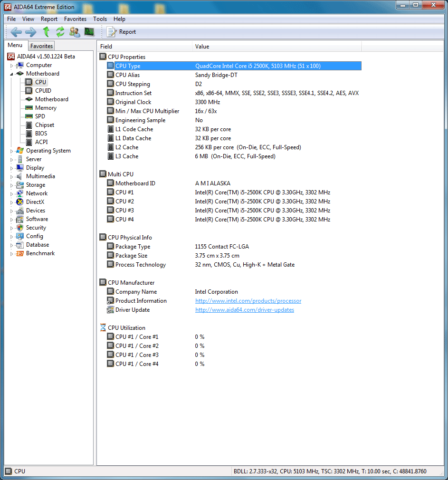Screen dimensions: 448x480
Task: Click the Operating System Windows flag icon
Action: [20, 151]
